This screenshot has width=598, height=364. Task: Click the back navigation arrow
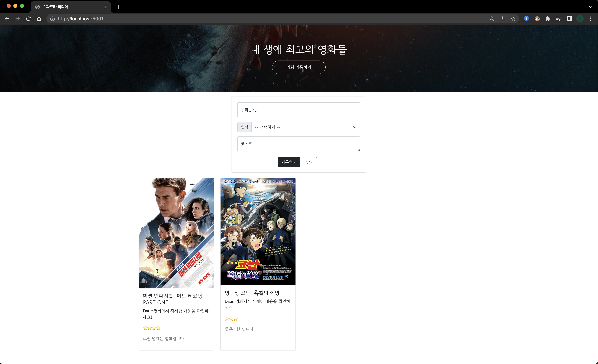[7, 19]
